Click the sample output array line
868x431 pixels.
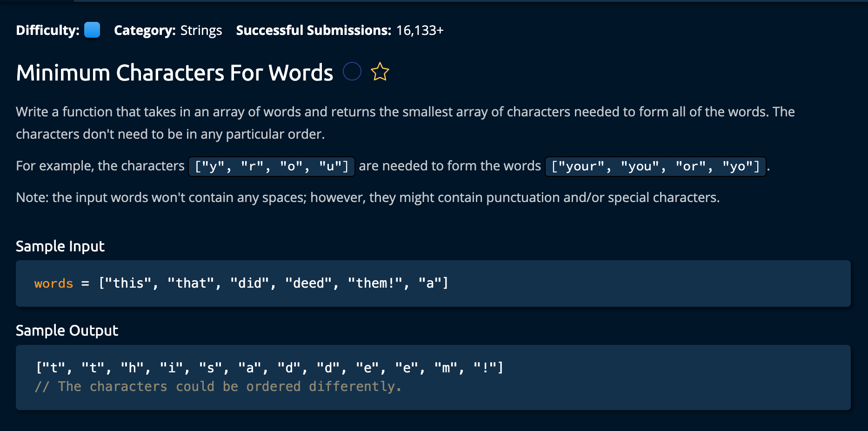[269, 368]
